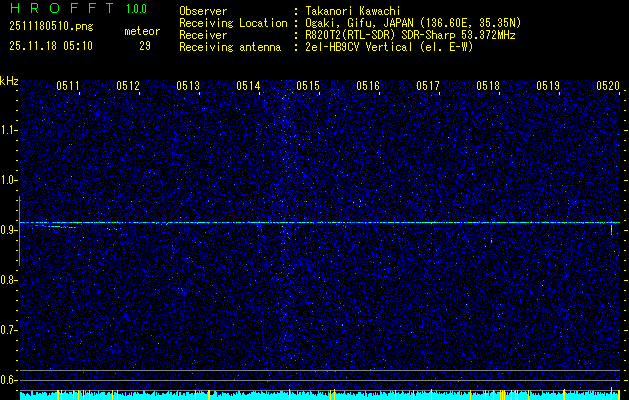Click frequency axis label 1.1

[8, 130]
